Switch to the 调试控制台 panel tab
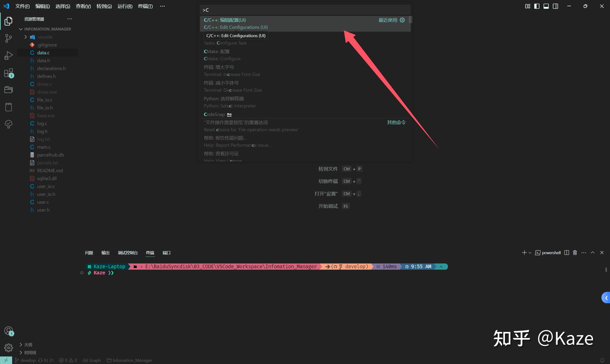The width and height of the screenshot is (610, 364). (127, 253)
